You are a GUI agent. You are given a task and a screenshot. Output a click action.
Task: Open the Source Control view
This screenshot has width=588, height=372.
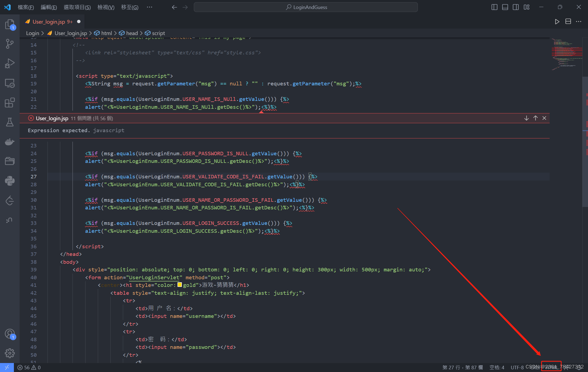pyautogui.click(x=10, y=44)
